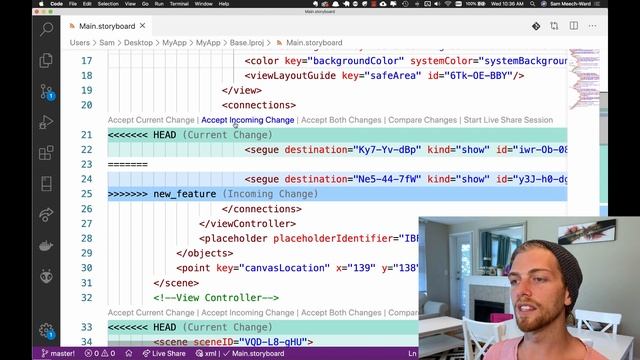Open the Search view in activity bar
Image resolution: width=640 pixels, height=360 pixels.
coord(47,29)
